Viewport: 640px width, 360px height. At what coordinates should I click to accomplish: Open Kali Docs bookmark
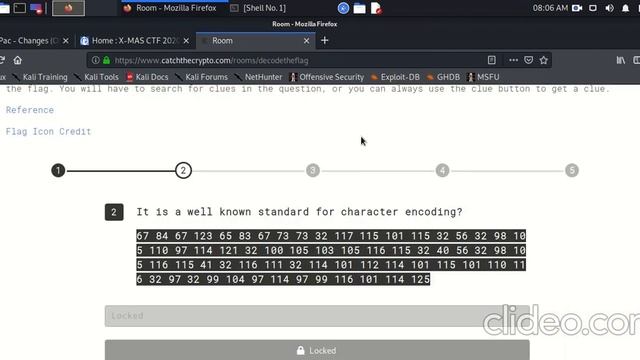[147, 77]
